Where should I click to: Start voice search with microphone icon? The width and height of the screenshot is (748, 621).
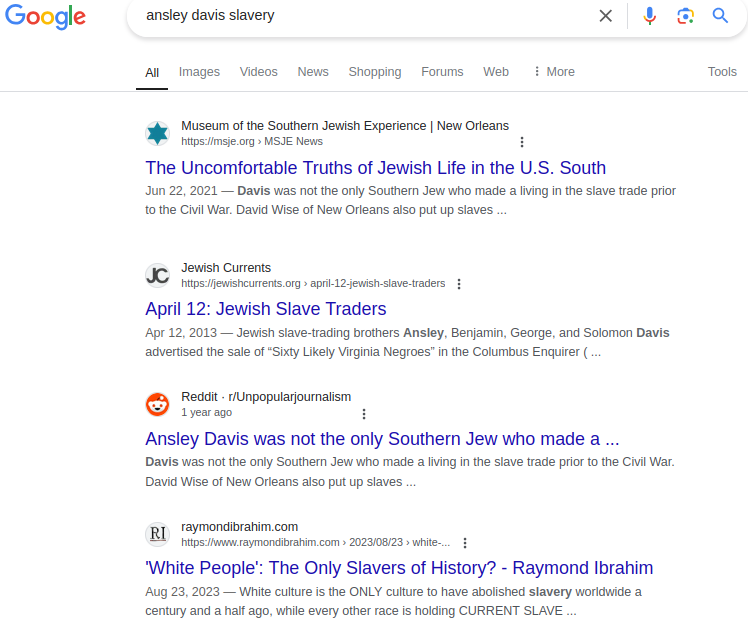click(649, 16)
